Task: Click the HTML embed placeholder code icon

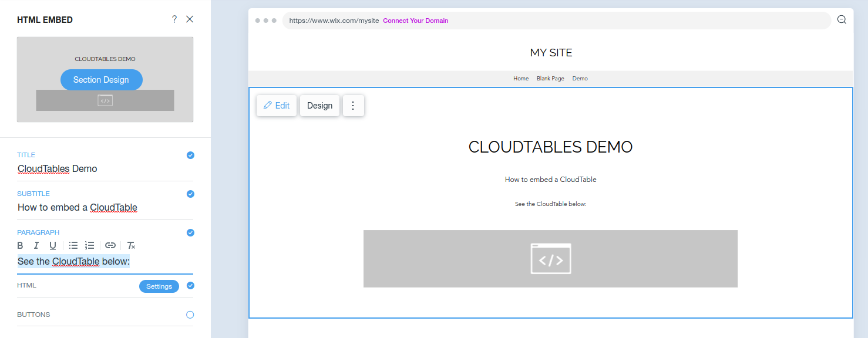Action: [551, 259]
